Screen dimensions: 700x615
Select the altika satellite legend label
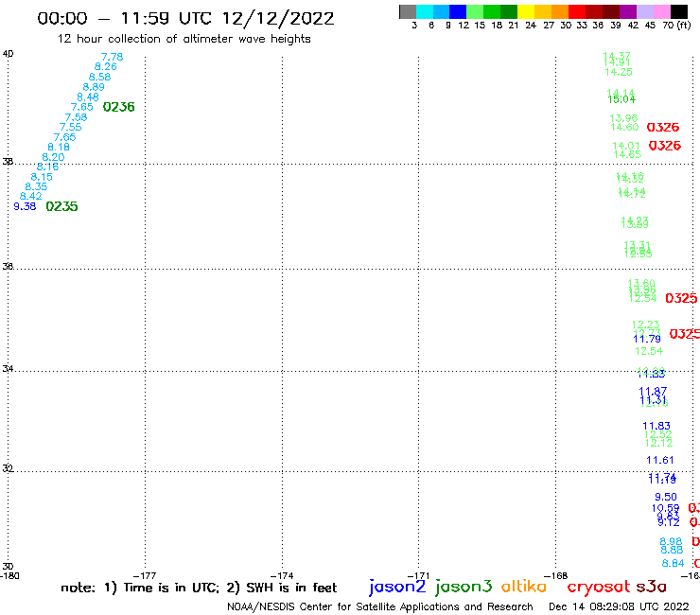tap(524, 587)
